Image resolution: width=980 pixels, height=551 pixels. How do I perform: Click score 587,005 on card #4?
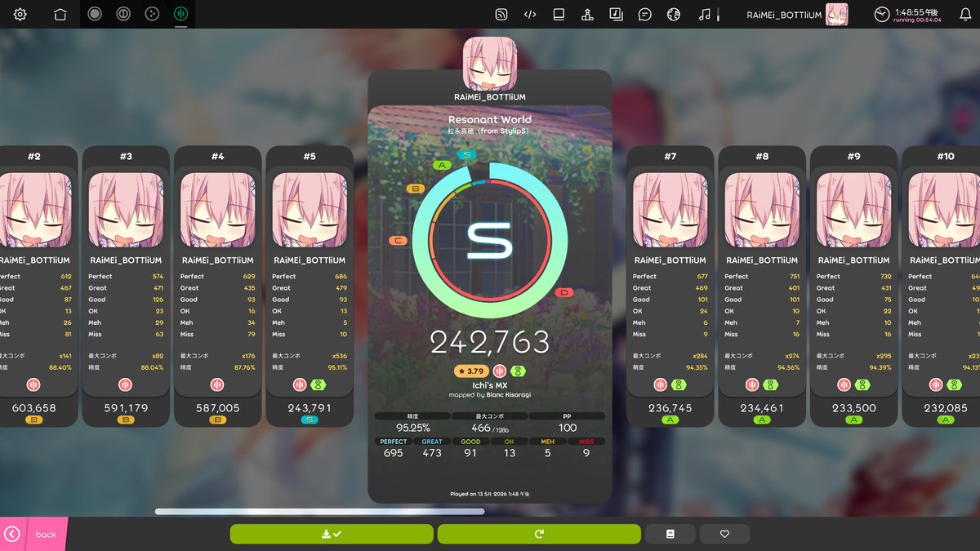217,408
